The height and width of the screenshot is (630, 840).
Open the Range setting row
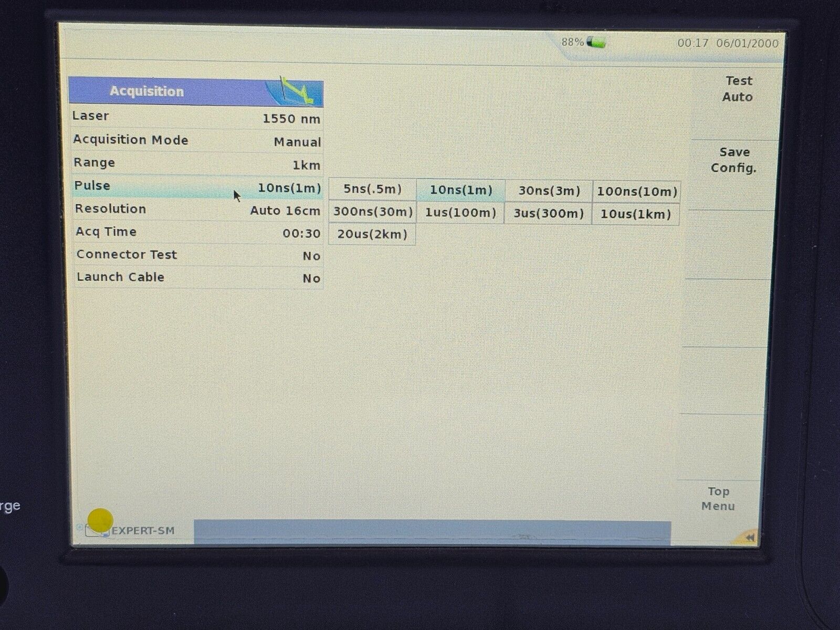coord(197,164)
